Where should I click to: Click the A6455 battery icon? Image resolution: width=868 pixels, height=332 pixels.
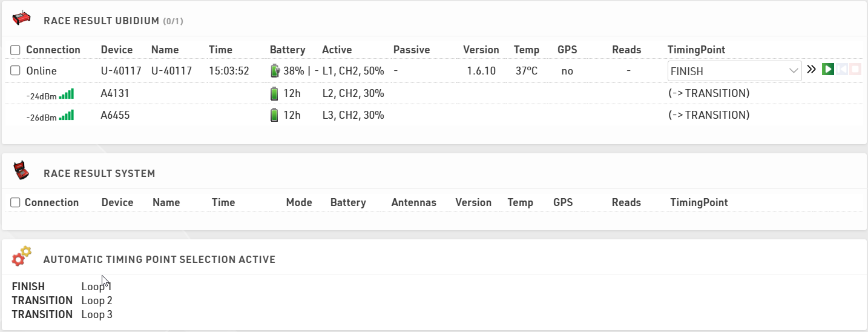click(x=275, y=115)
